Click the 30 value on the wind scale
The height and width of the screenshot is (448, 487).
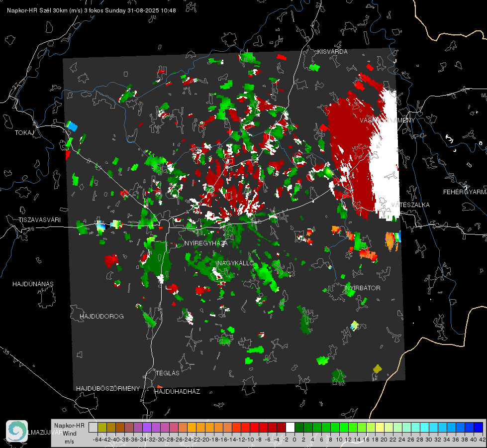[x=429, y=440]
